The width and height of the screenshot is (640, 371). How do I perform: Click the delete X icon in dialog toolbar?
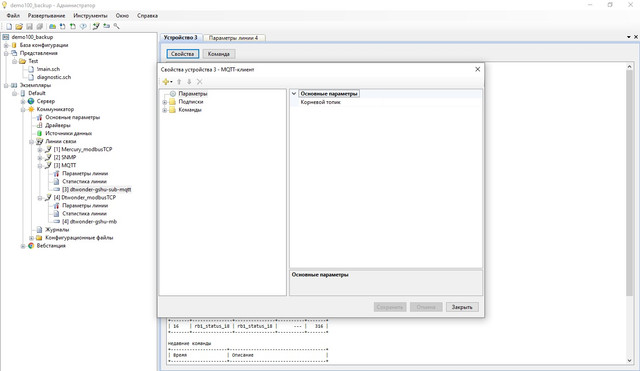[x=200, y=82]
